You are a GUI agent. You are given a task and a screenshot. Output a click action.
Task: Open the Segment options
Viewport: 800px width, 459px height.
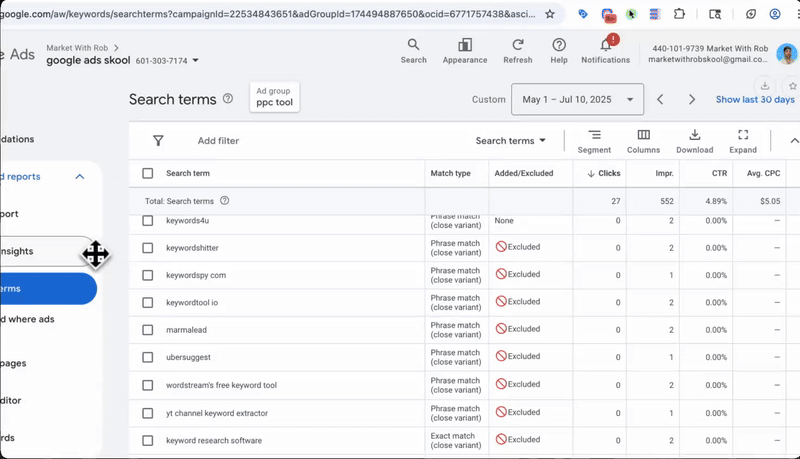point(594,141)
